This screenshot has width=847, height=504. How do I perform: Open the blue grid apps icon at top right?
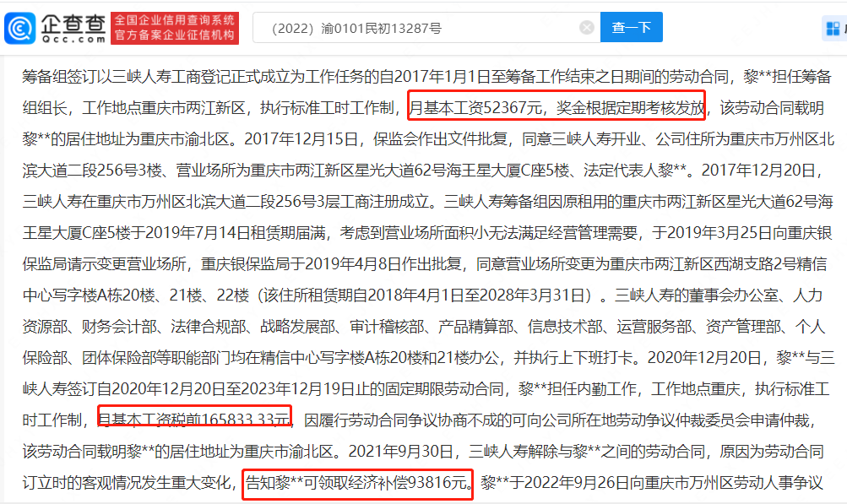[833, 28]
